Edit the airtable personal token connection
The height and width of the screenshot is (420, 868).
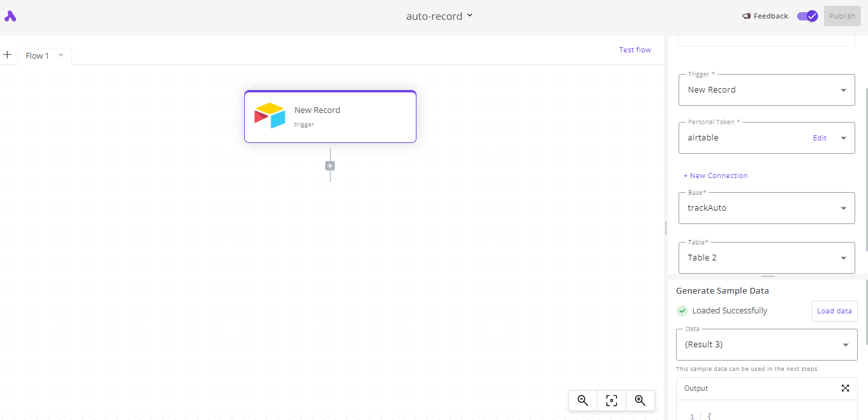coord(820,137)
